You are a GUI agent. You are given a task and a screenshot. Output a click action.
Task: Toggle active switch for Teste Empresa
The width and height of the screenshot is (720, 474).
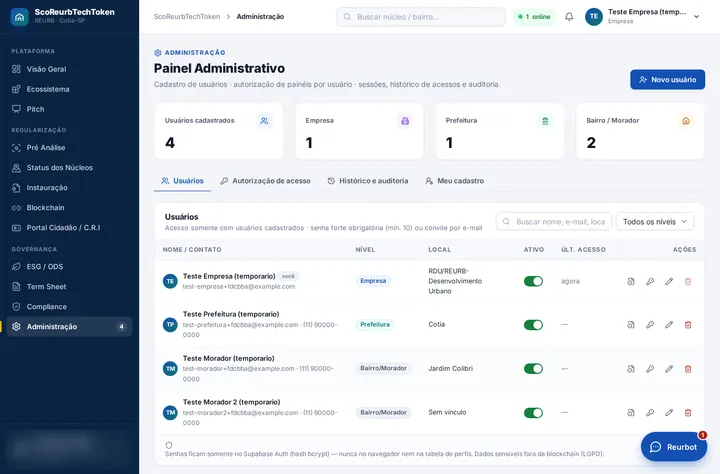[x=533, y=281]
